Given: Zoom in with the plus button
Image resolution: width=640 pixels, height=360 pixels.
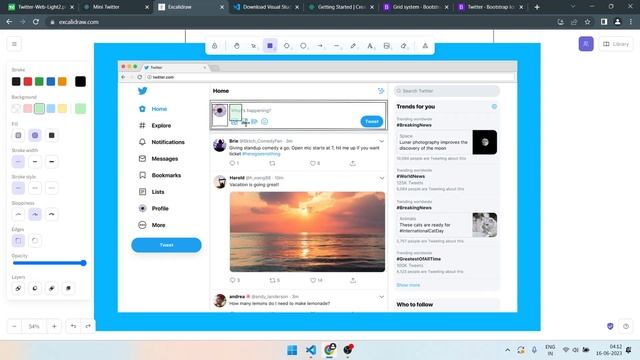Looking at the screenshot, I should (54, 326).
